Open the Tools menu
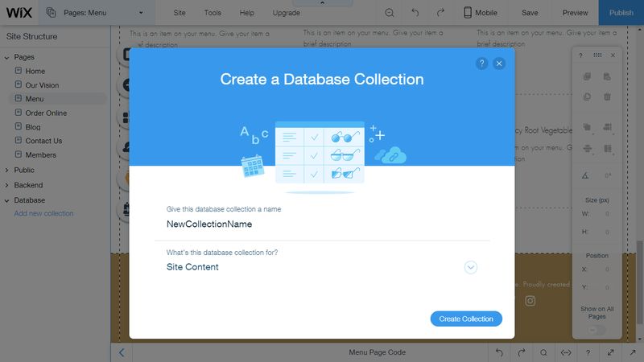The image size is (644, 362). [x=213, y=13]
